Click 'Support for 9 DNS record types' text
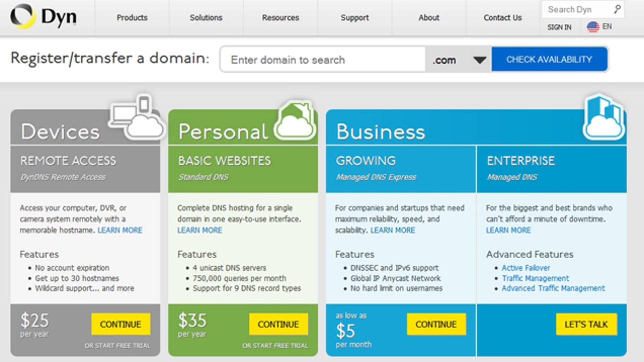Image resolution: width=644 pixels, height=362 pixels. 247,288
